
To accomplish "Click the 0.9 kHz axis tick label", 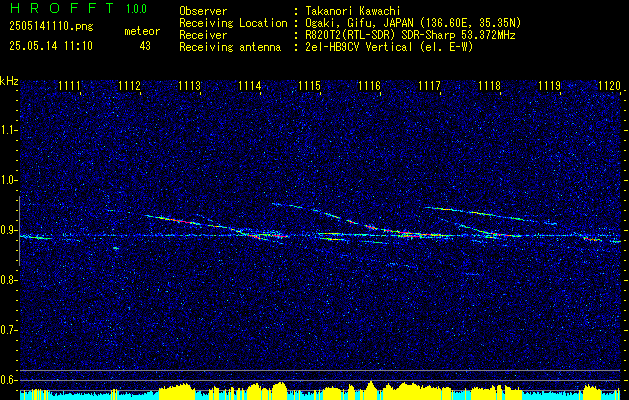I will 9,230.
